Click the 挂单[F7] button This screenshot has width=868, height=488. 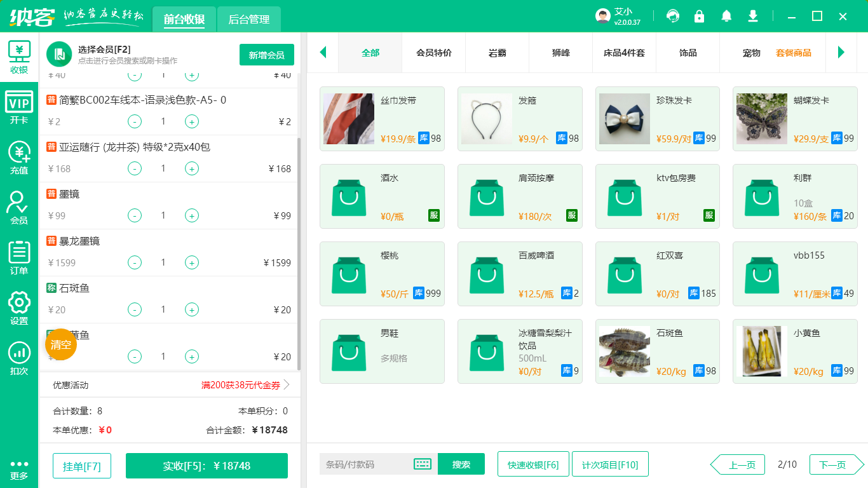pos(81,466)
